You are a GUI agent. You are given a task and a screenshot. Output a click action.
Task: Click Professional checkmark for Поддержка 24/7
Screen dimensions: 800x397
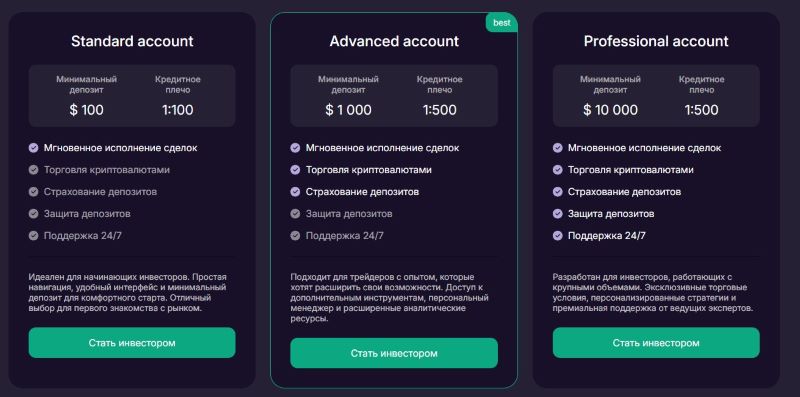coord(558,236)
